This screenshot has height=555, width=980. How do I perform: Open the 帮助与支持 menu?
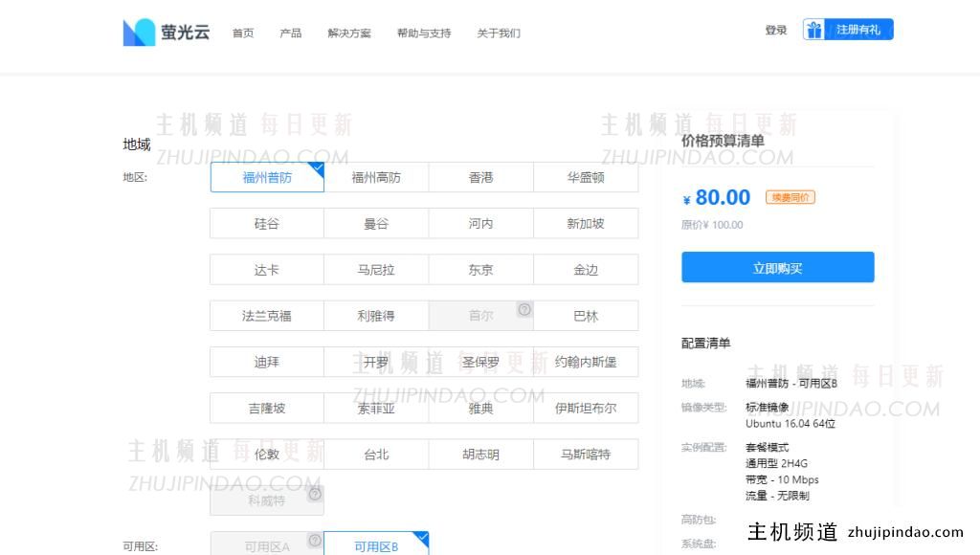tap(424, 33)
